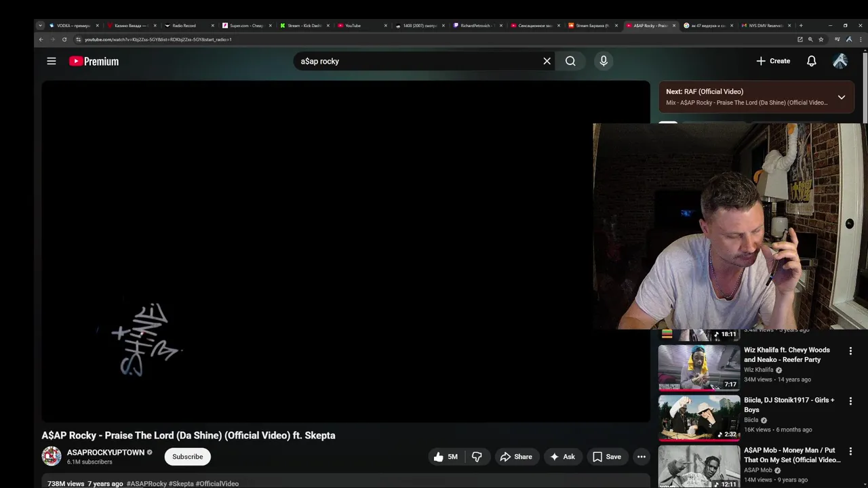Open Wiz Khalifa Reefer Party video title
The width and height of the screenshot is (868, 488).
pos(787,354)
